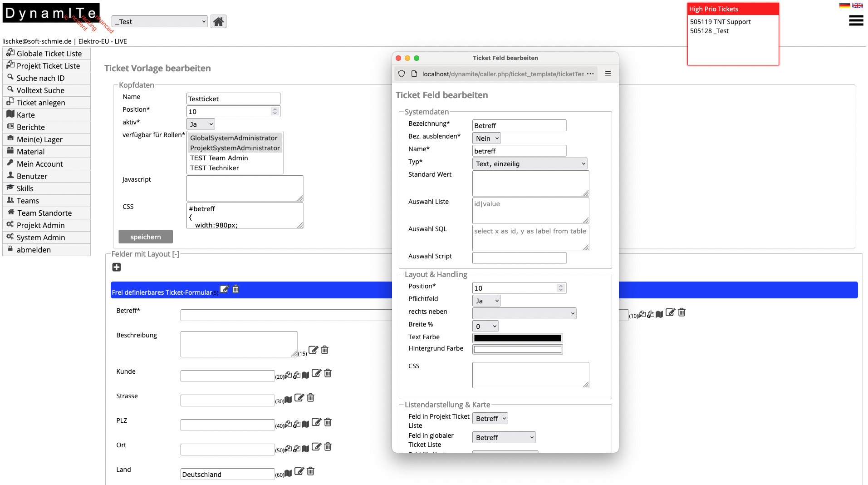The image size is (868, 485).
Task: Click the G copy icon next to PLZ
Action: click(x=296, y=424)
